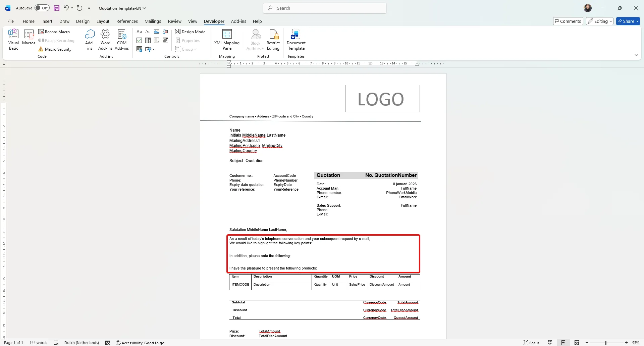Insert a Date Picker Content Control
644x346 pixels.
165,40
